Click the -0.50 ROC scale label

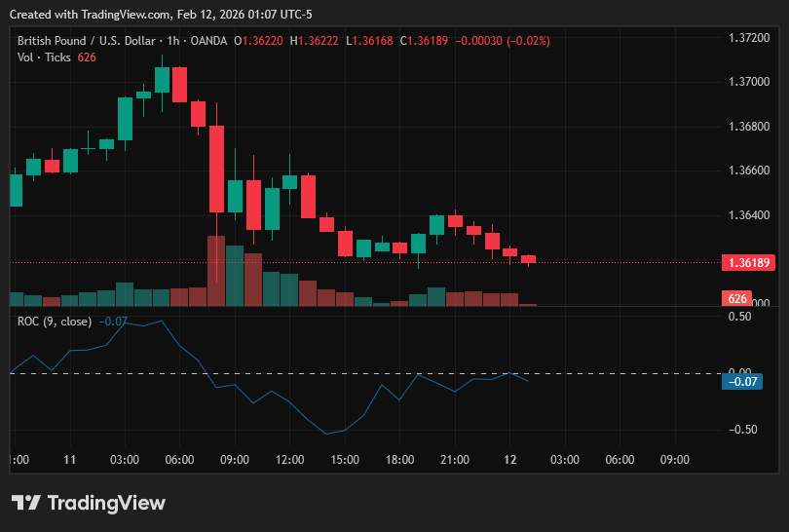tap(742, 430)
